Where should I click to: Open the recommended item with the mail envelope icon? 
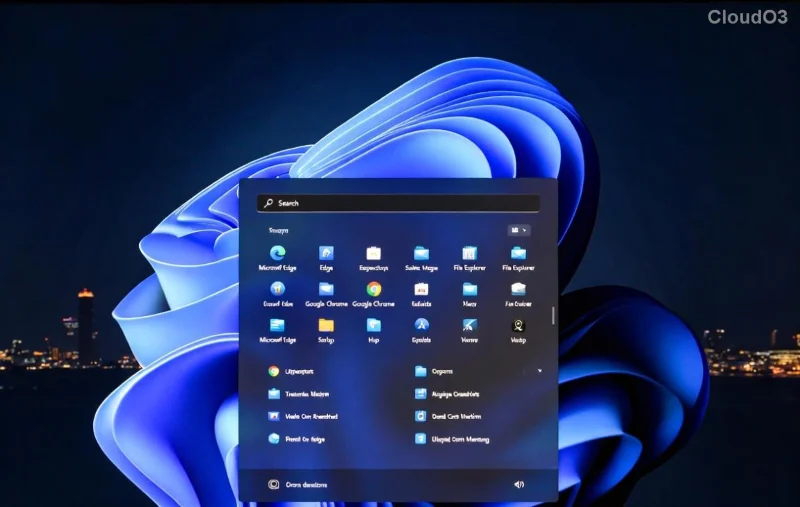[x=298, y=394]
